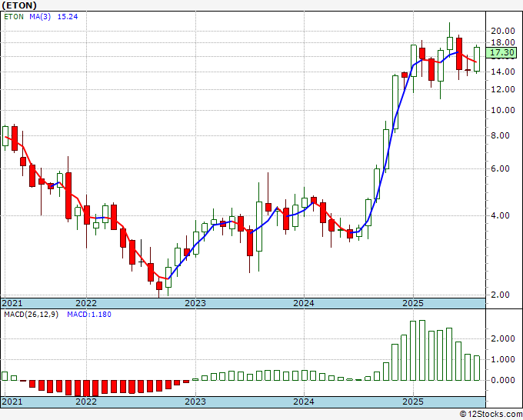Click the 12.00 price axis label
Screen dimensions: 523x420
coord(503,89)
